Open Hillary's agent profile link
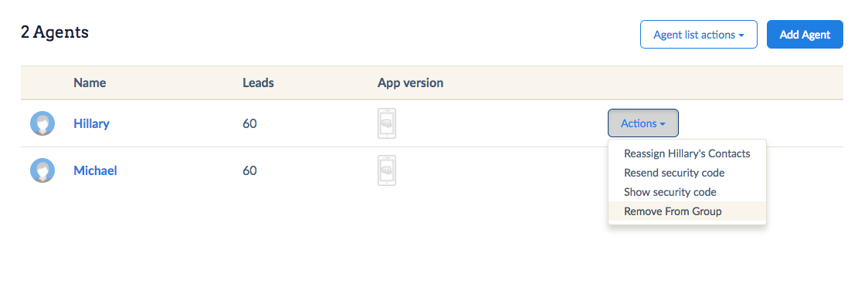This screenshot has height=283, width=868. 91,123
